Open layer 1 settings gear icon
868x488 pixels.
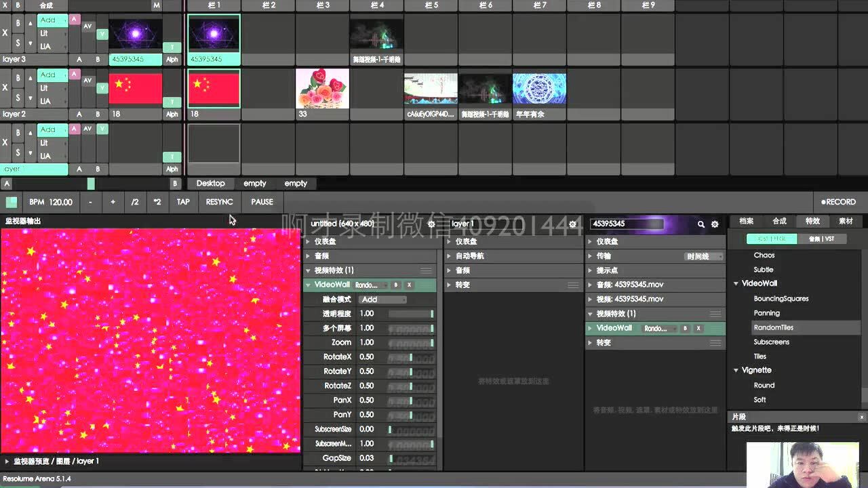point(572,224)
